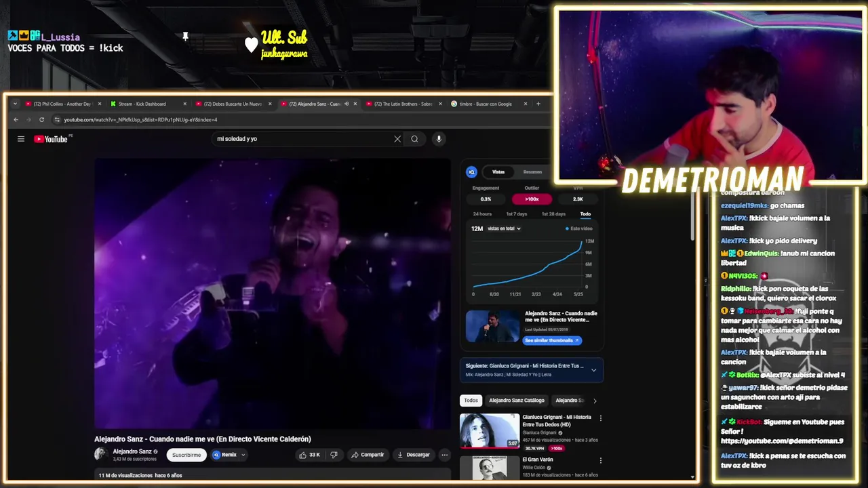Image resolution: width=868 pixels, height=488 pixels.
Task: Click the 0.3% engagement value
Action: pos(486,199)
